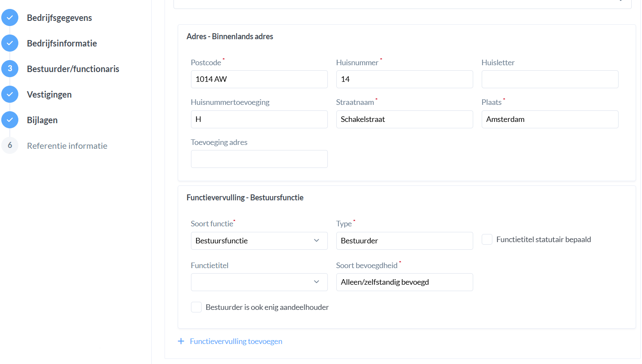Screen dimensions: 642x364
Task: Click step 3 circle icon for Bestuurder/functionaris
Action: (10, 69)
